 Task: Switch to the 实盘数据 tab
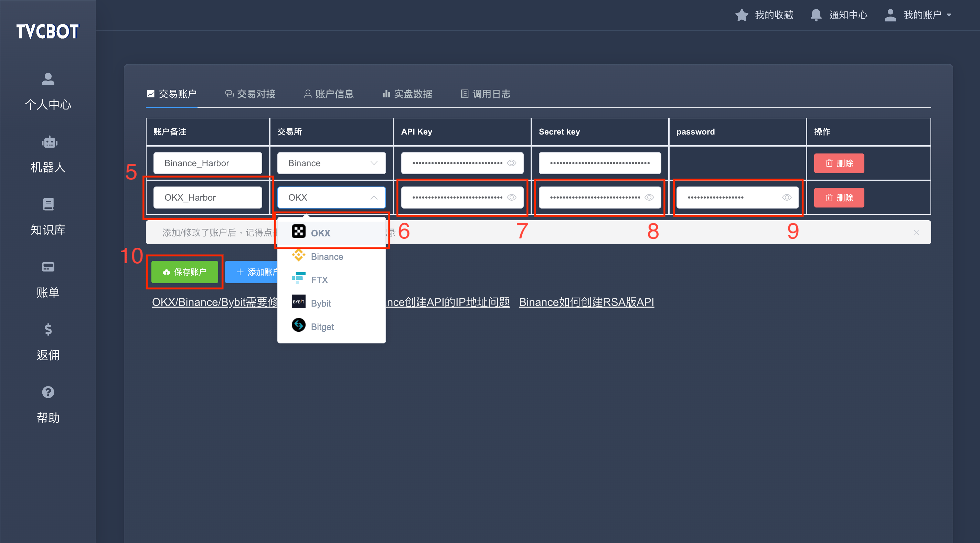[407, 94]
